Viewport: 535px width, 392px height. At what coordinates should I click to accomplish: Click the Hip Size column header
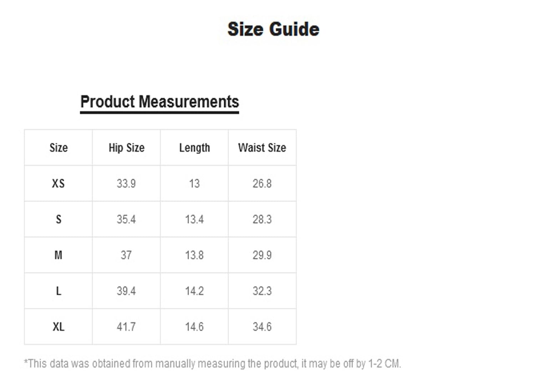pos(127,148)
